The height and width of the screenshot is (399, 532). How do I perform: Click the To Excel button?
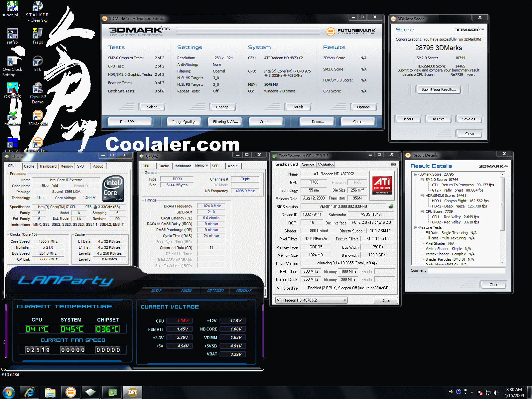coord(439,119)
